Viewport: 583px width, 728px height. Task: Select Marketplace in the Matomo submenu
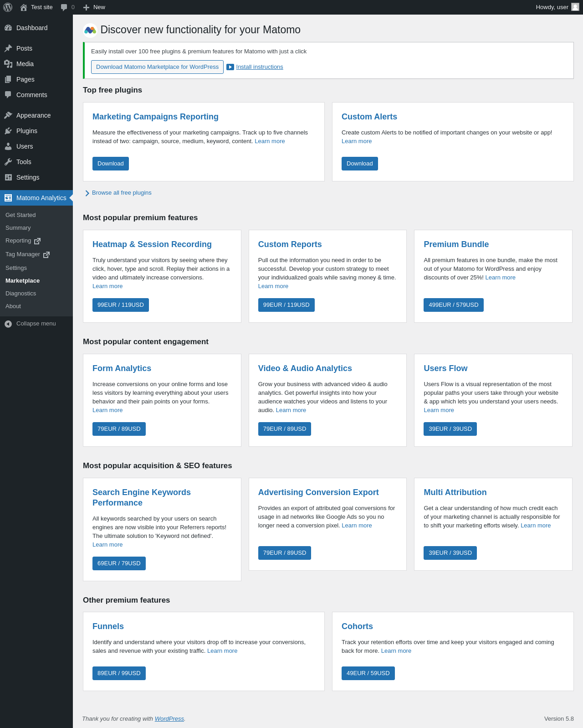(x=23, y=281)
